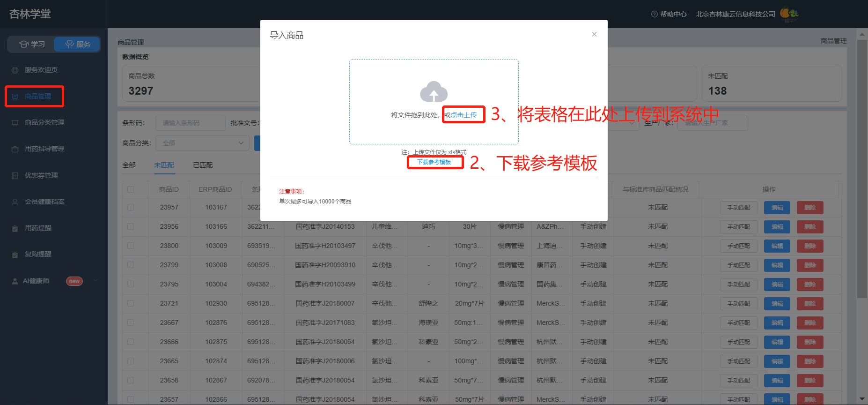The width and height of the screenshot is (868, 405).
Task: Check the row for 商品ID 23795
Action: click(x=131, y=284)
